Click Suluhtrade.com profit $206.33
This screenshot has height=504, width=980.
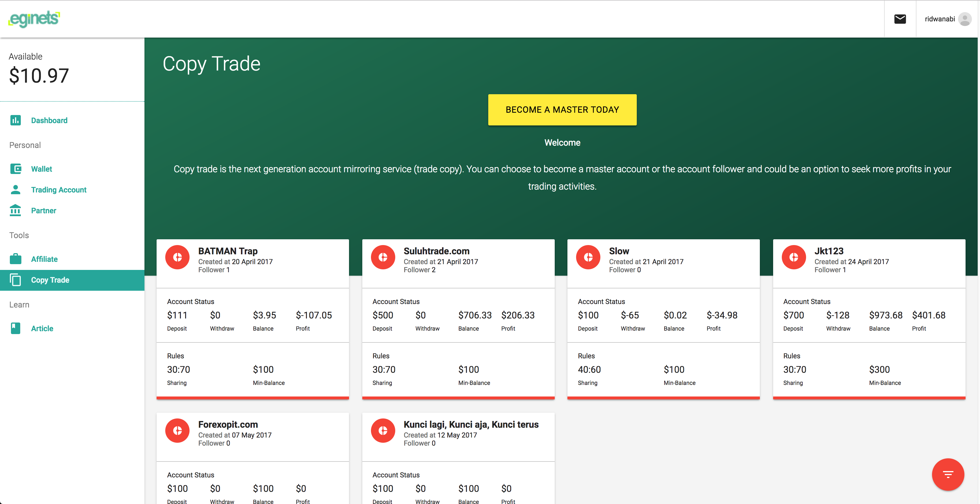point(518,315)
